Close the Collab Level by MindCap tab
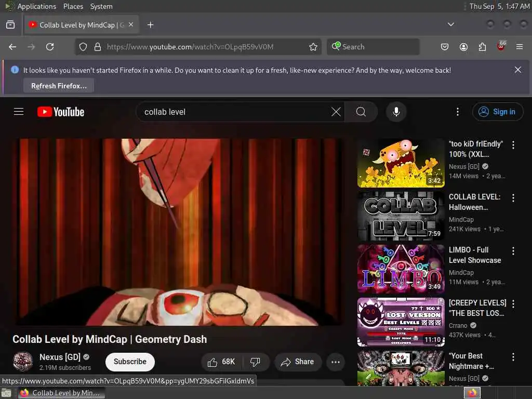 [x=131, y=25]
